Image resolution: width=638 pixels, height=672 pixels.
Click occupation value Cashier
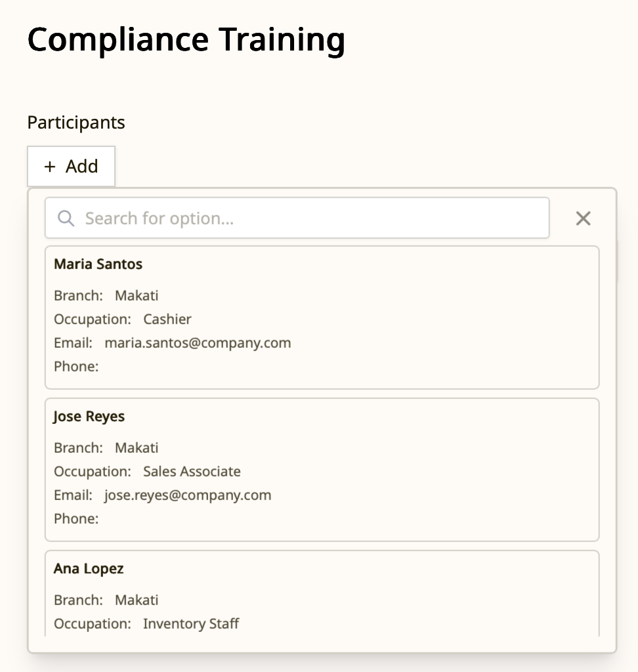[x=167, y=320]
